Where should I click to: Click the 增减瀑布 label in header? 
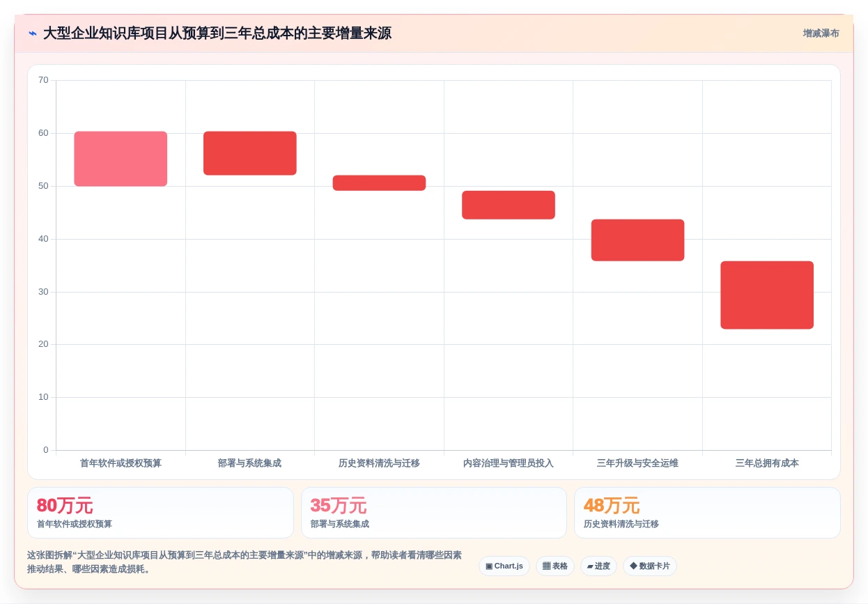pyautogui.click(x=821, y=33)
